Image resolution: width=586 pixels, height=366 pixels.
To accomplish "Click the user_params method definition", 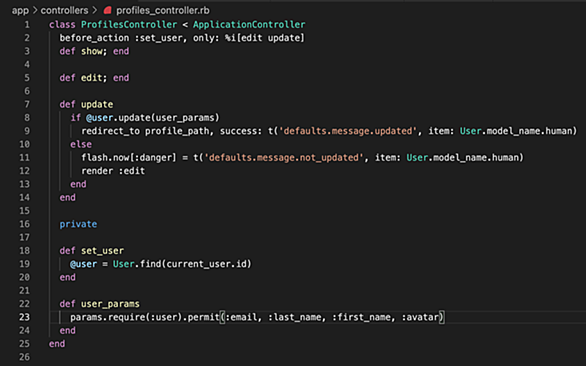I will click(110, 304).
